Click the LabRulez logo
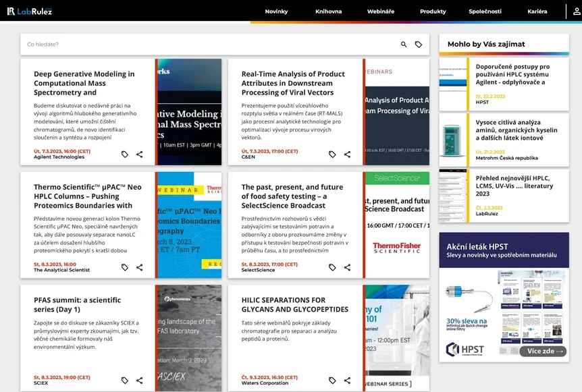Viewport: 582px width, 392px height. click(29, 11)
